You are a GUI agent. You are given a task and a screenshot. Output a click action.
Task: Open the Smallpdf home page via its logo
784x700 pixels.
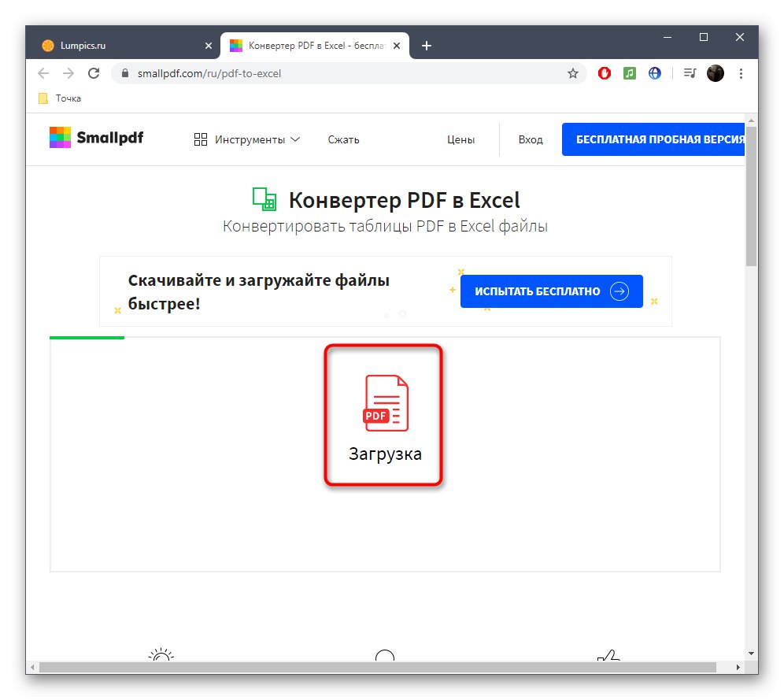point(96,138)
